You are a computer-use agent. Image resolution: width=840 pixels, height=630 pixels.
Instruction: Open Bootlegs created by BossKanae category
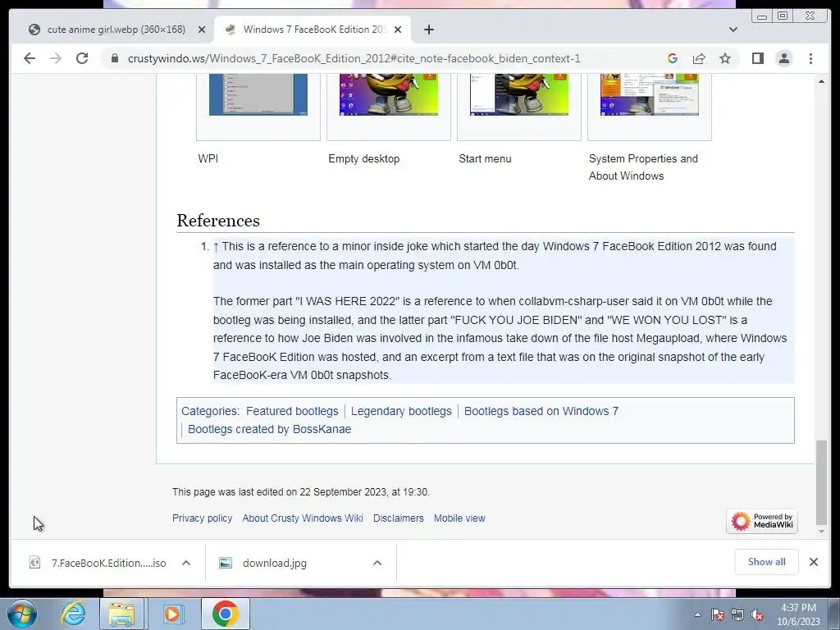pos(269,429)
